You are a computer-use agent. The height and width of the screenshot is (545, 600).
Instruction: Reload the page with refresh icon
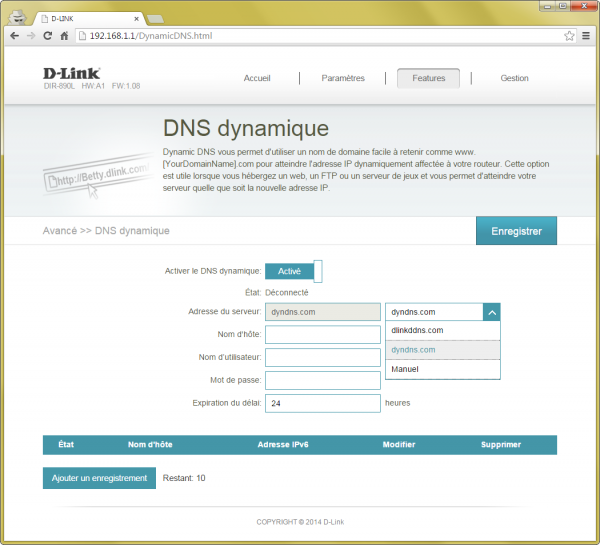48,36
